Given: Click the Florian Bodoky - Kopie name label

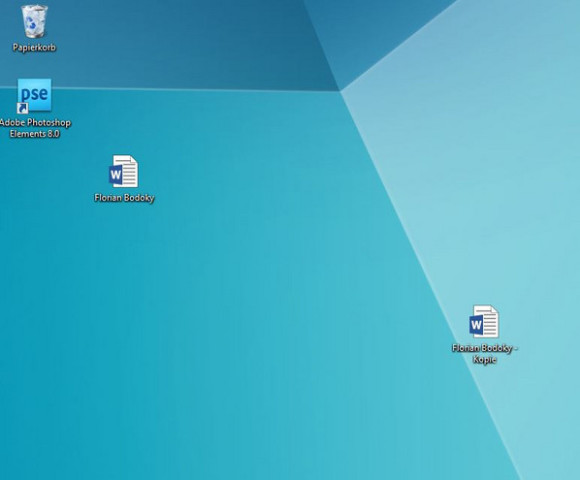Looking at the screenshot, I should pos(485,354).
